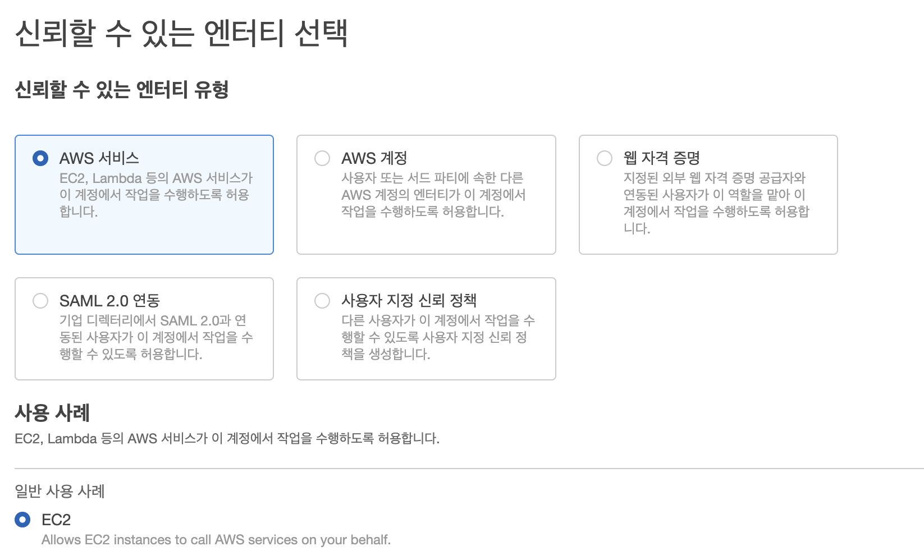Click the 사용 사례 section heading

(x=52, y=413)
